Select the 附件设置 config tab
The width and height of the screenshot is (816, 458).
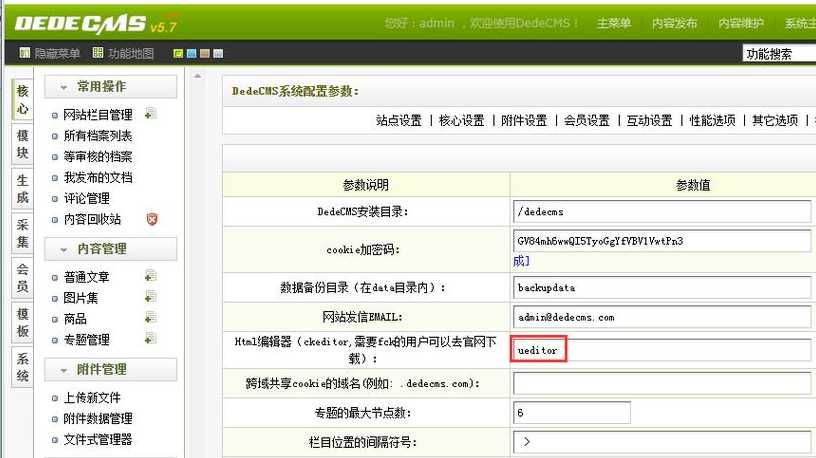(x=524, y=120)
